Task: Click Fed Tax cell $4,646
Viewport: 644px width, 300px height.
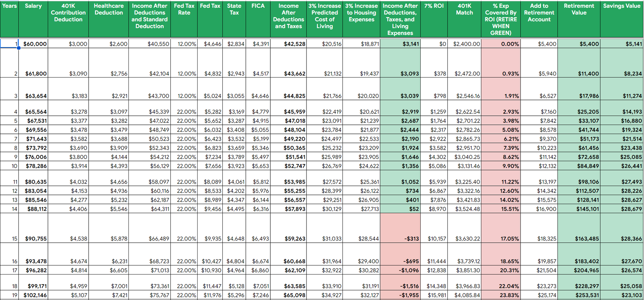Action: tap(210, 44)
